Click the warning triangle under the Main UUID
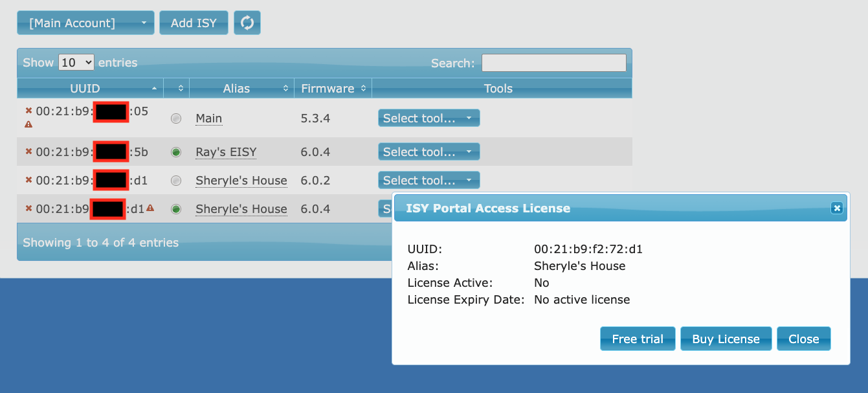The image size is (868, 393). tap(28, 124)
